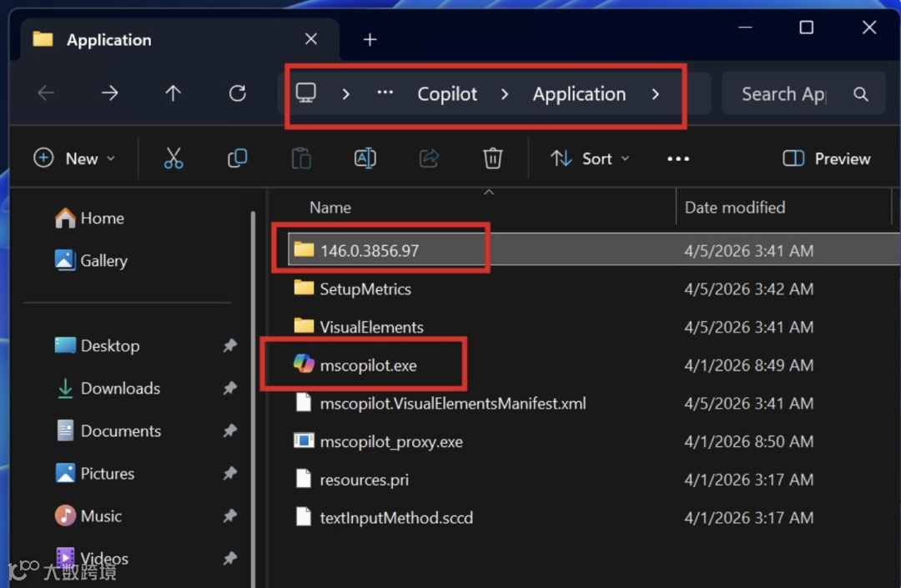
Task: Select the mscopilot.exe file
Action: pyautogui.click(x=368, y=365)
